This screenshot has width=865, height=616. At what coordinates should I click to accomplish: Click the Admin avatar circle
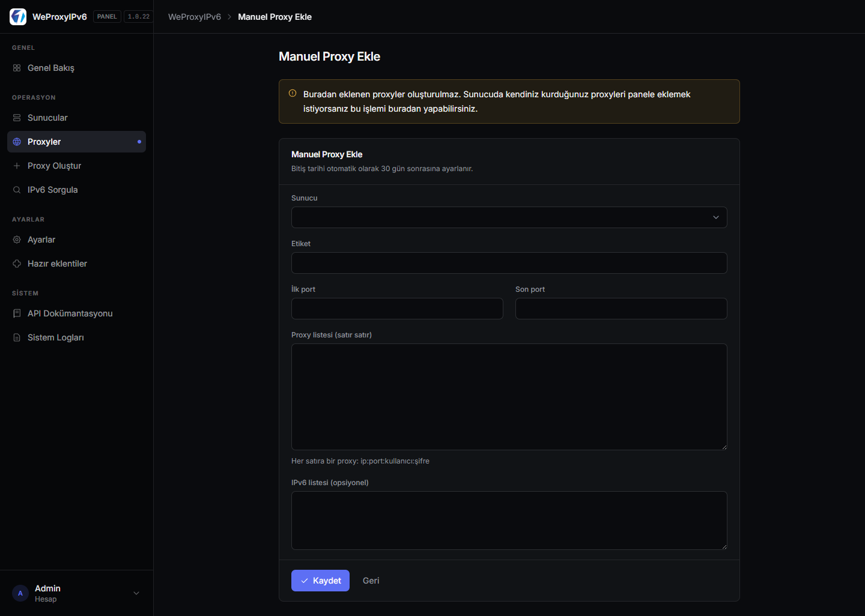point(20,593)
